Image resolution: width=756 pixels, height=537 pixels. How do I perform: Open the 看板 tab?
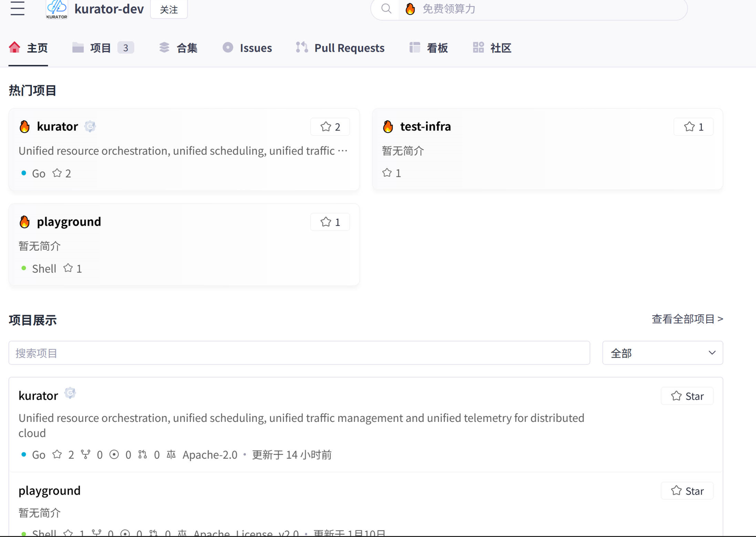coord(428,48)
